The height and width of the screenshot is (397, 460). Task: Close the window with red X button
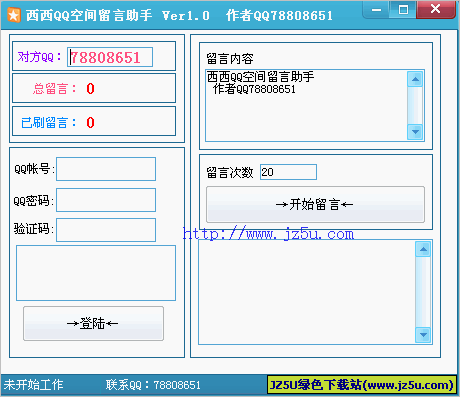point(436,9)
